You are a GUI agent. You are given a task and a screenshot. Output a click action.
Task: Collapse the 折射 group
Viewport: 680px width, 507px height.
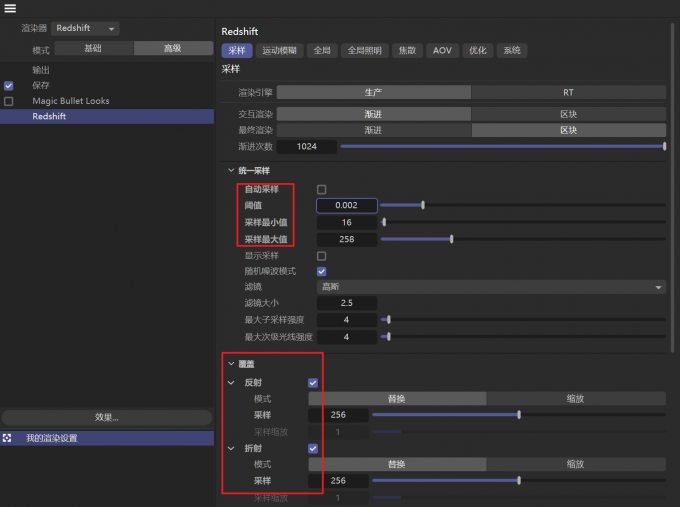(x=231, y=448)
